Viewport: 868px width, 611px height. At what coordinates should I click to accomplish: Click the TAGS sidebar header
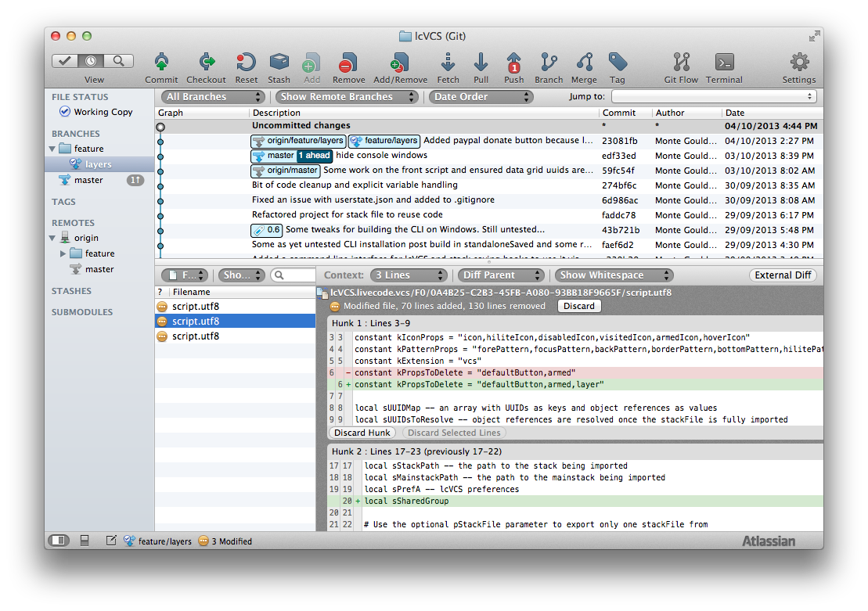63,202
